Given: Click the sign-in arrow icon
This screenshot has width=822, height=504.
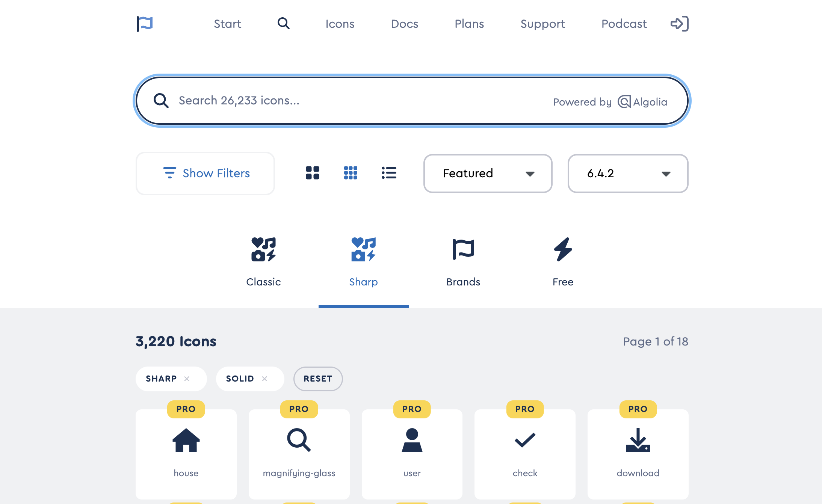Looking at the screenshot, I should (679, 24).
